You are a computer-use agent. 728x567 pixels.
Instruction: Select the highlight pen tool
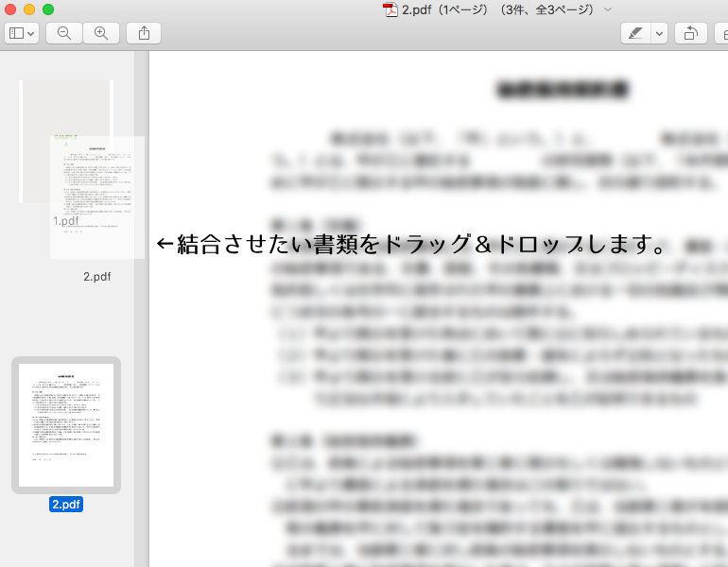pos(635,33)
